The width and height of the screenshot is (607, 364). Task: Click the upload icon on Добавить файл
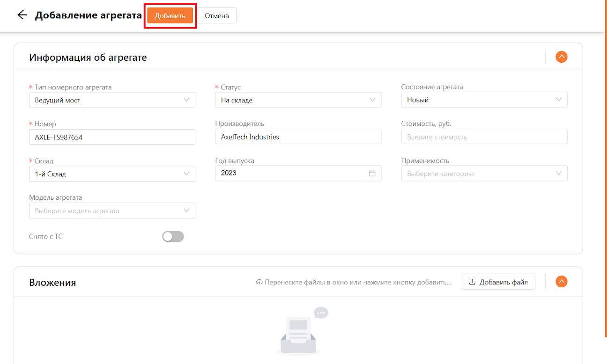pyautogui.click(x=472, y=282)
